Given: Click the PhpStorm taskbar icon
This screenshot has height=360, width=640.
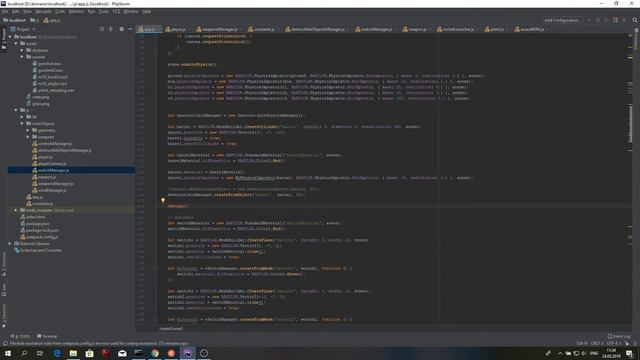Looking at the screenshot, I should 187,353.
